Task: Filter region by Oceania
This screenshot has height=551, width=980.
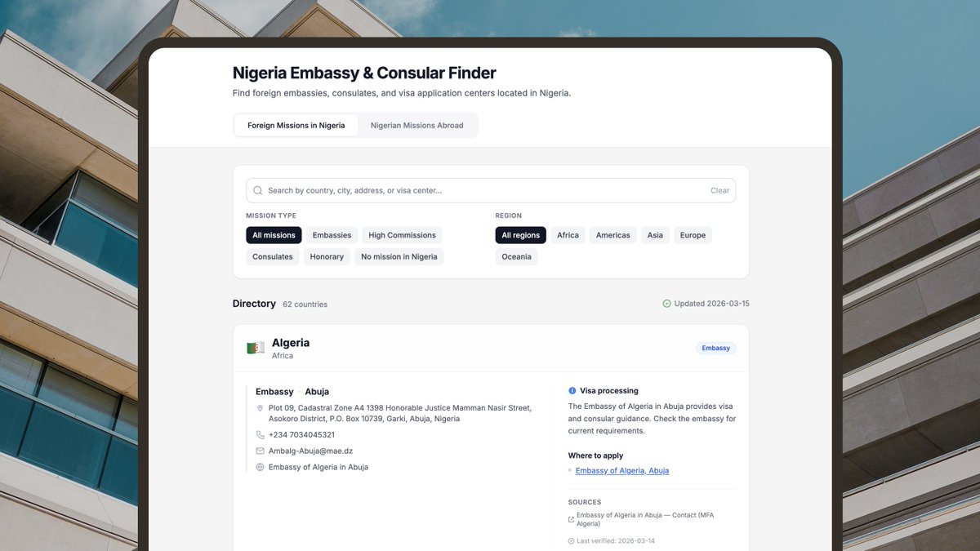Action: click(516, 256)
